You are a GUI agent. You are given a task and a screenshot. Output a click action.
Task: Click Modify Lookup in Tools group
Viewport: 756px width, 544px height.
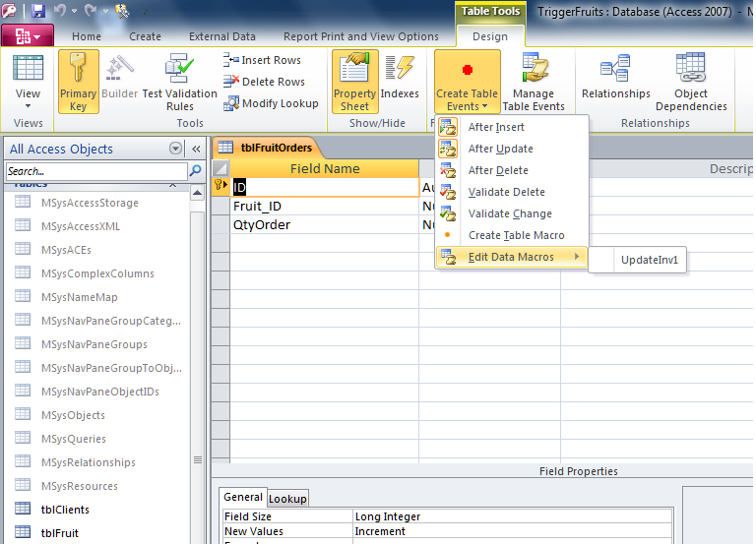pyautogui.click(x=271, y=103)
